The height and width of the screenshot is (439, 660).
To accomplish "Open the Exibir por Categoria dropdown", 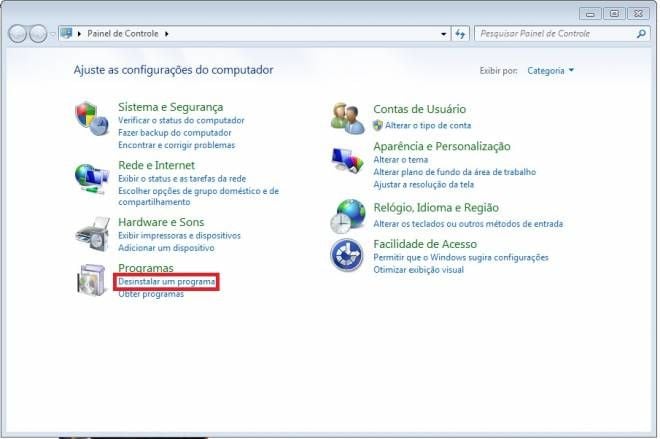I will point(550,71).
